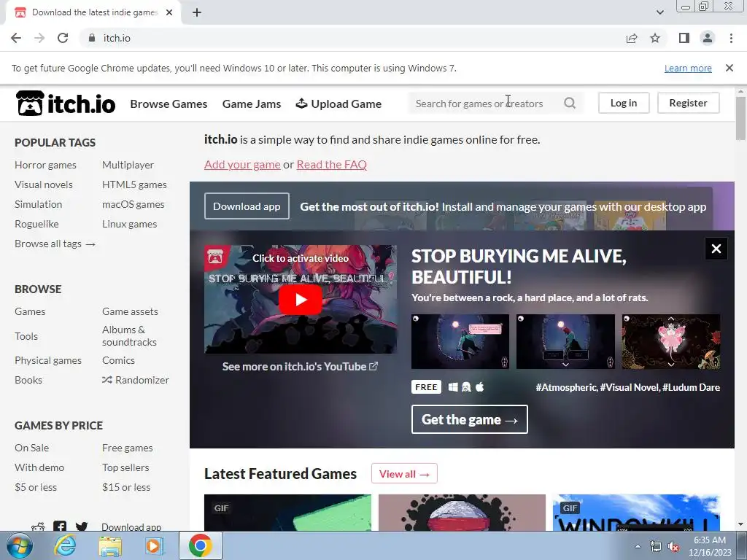Click the taskbar clock
This screenshot has height=560, width=747.
(709, 546)
